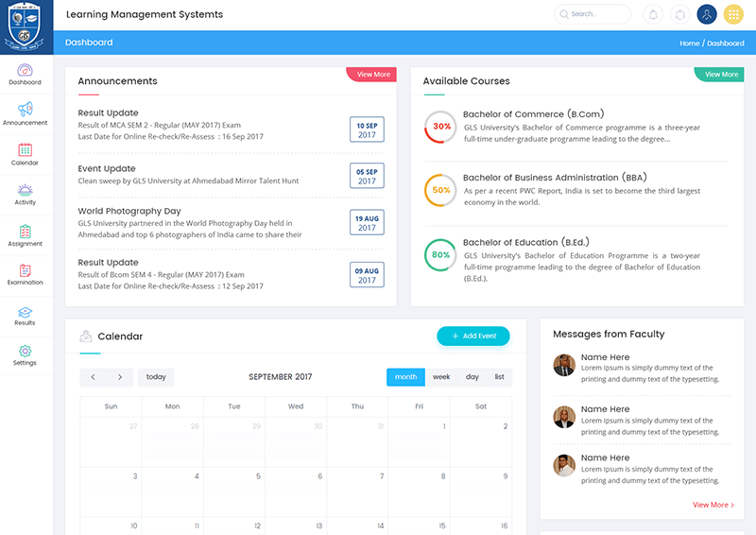The width and height of the screenshot is (756, 535).
Task: Click the Calendar panel heading icon
Action: point(86,337)
